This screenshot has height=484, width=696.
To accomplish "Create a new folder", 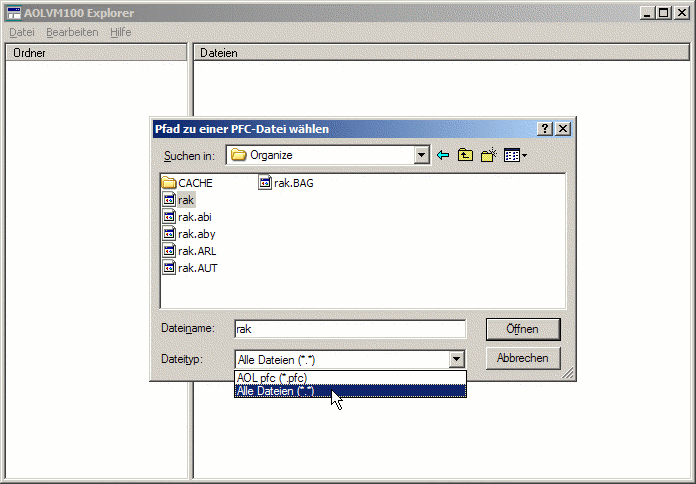I will click(x=489, y=155).
